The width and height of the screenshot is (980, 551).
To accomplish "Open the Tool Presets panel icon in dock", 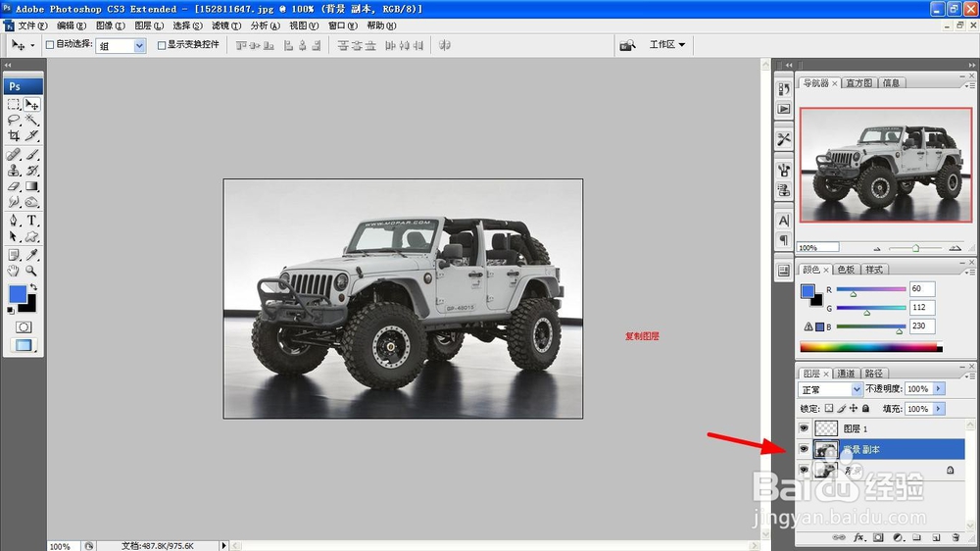I will [784, 139].
